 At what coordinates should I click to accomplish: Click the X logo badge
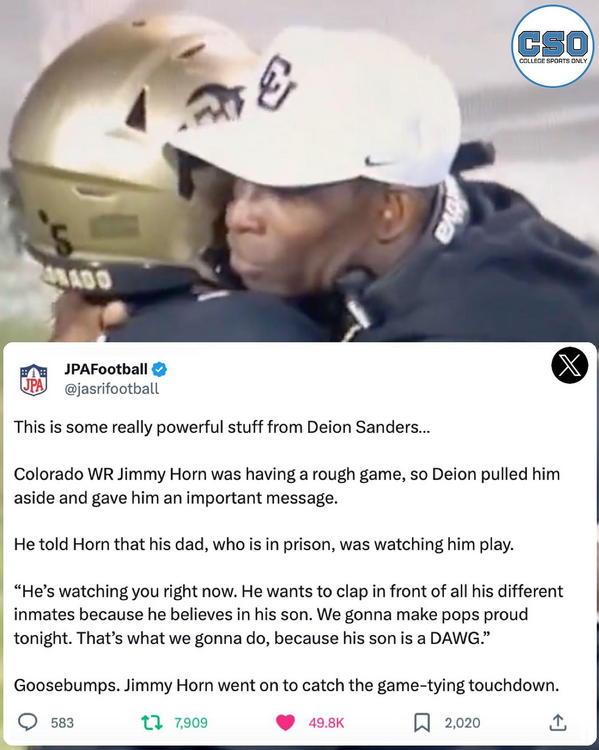coord(569,365)
